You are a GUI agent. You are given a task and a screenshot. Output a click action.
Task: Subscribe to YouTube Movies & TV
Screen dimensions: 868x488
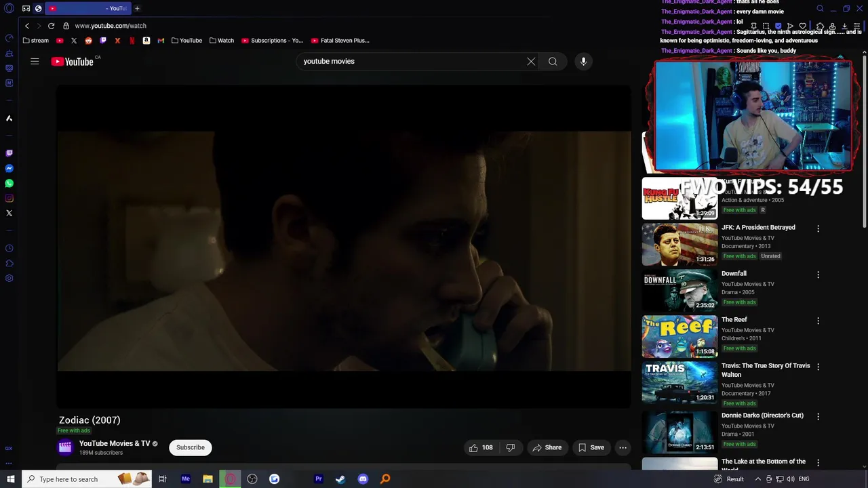(191, 447)
